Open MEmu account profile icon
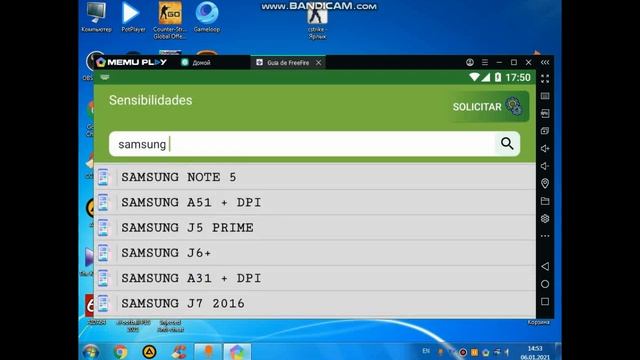Screen dimensions: 640x360 470,62
